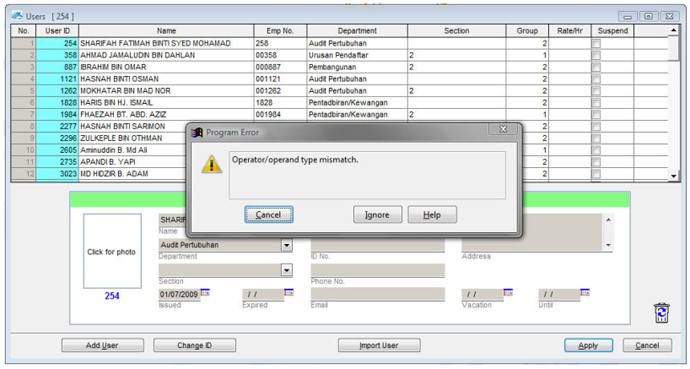This screenshot has width=690, height=369.
Task: Click Emp No. cell 000887
Action: pyautogui.click(x=280, y=67)
